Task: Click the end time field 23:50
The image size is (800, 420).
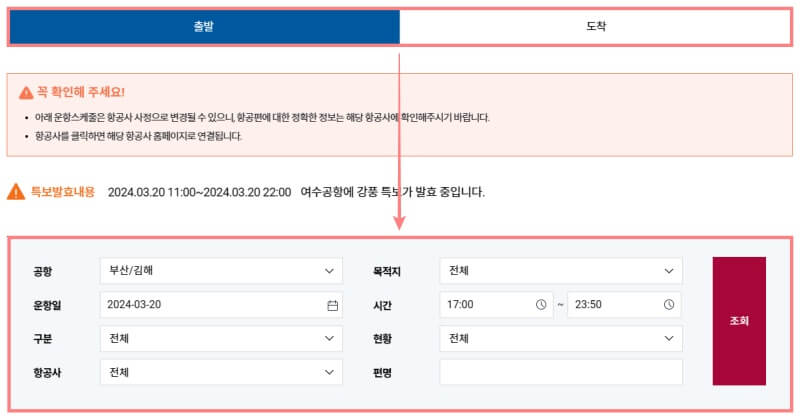Action: coord(624,305)
